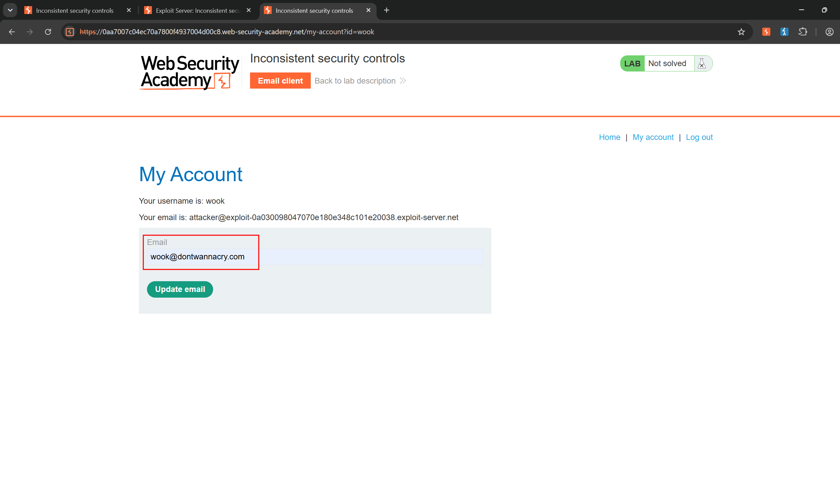The image size is (840, 504).
Task: Click the site info icon in address bar
Action: click(x=70, y=32)
